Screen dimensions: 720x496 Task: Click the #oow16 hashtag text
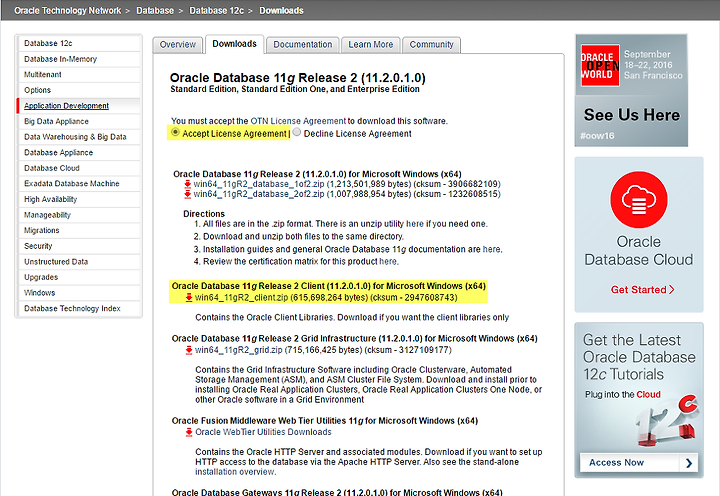pyautogui.click(x=597, y=136)
